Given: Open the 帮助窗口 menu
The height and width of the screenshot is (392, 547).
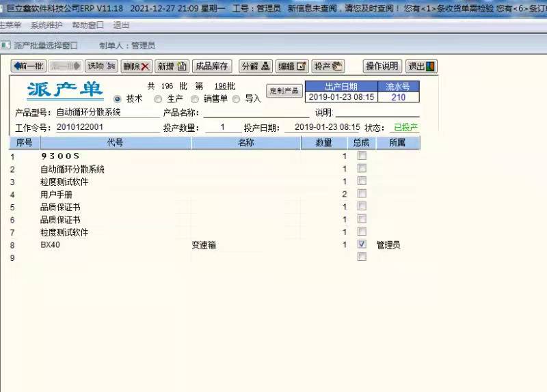Looking at the screenshot, I should pos(88,25).
